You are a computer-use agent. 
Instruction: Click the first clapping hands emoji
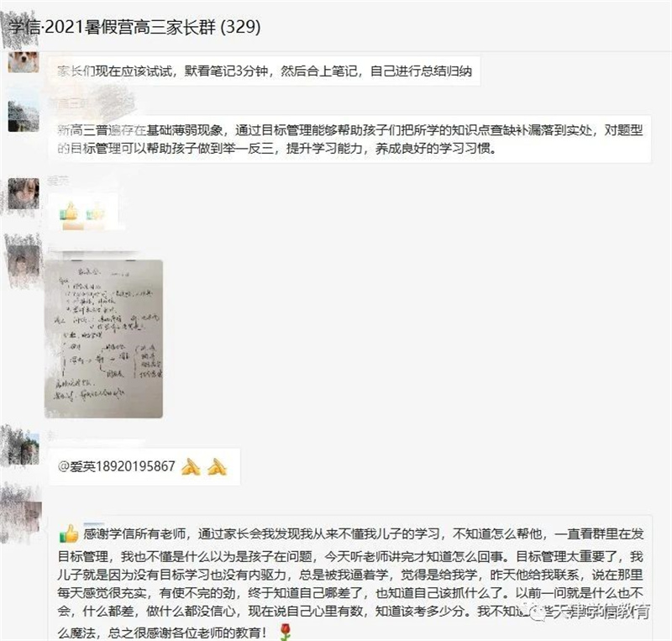click(192, 467)
